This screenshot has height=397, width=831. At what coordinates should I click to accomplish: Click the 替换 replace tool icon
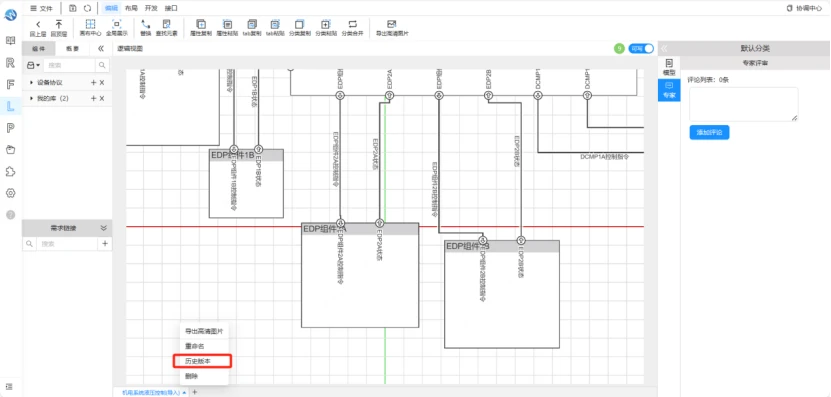pos(146,24)
